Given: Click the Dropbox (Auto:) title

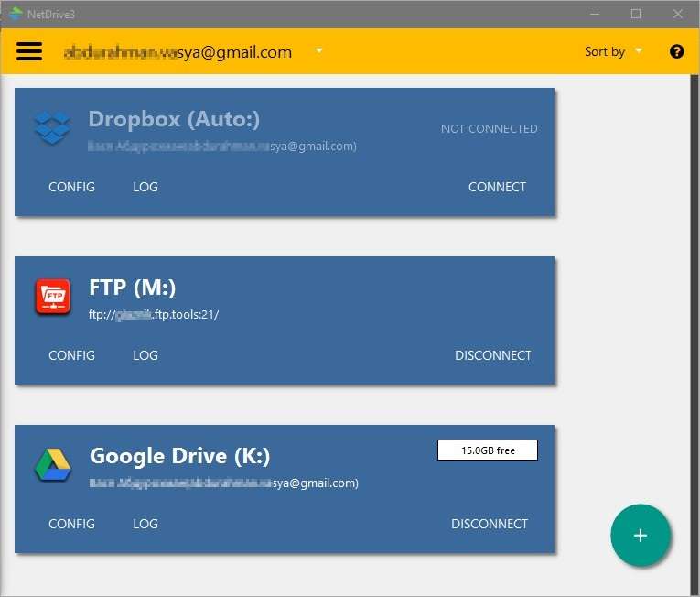Looking at the screenshot, I should [x=174, y=119].
